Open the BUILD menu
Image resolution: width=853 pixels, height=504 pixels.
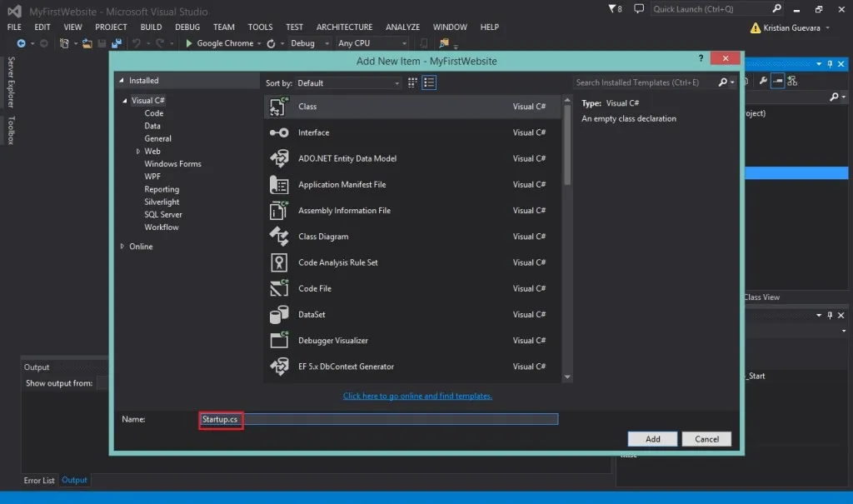152,27
